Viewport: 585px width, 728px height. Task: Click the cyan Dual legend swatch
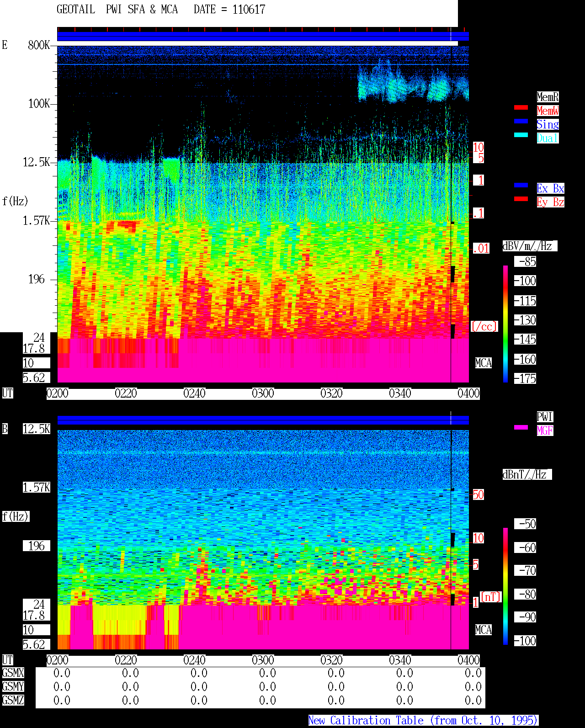click(521, 135)
